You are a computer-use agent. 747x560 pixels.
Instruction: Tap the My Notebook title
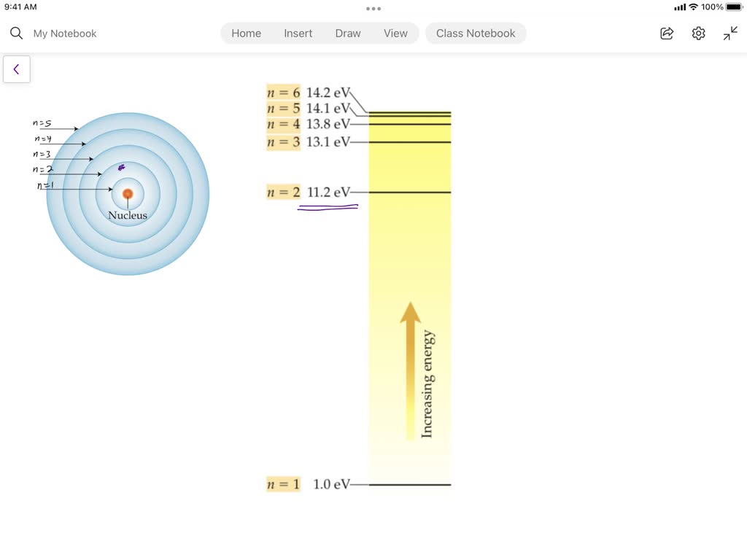(65, 34)
